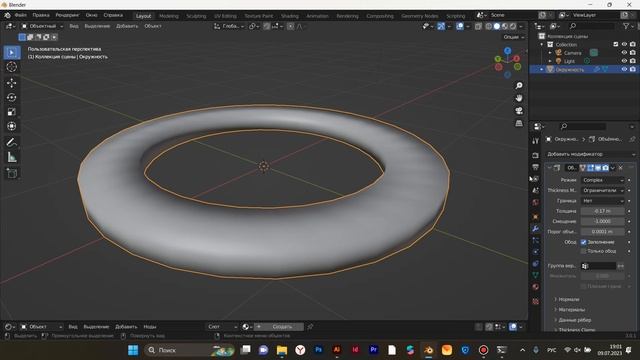Screen dimensions: 640x360
Task: Expand the Материалы section
Action: [571, 309]
